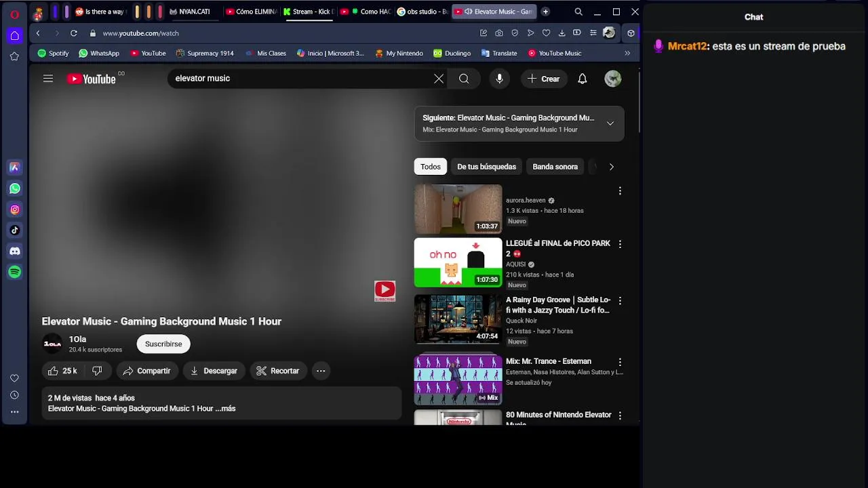Like the Elevator Music video
The height and width of the screenshot is (488, 868).
[x=62, y=371]
